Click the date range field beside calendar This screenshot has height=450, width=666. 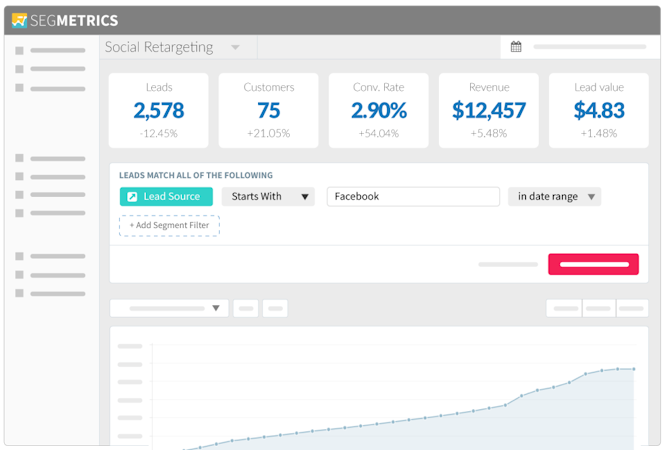click(x=590, y=47)
